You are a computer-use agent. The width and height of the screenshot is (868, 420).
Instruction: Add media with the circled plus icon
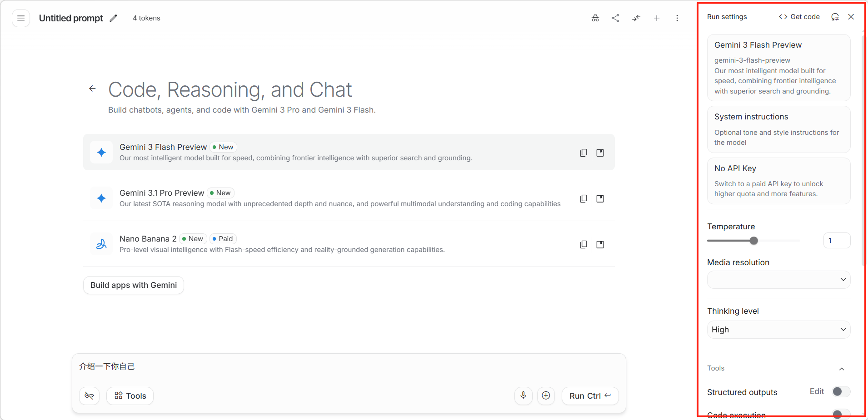pyautogui.click(x=546, y=396)
